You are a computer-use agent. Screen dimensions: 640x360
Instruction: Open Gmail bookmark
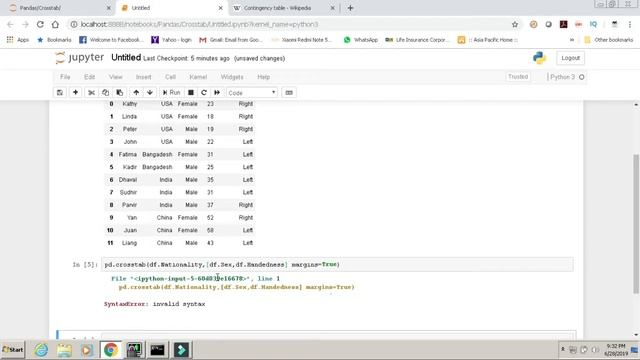click(231, 40)
